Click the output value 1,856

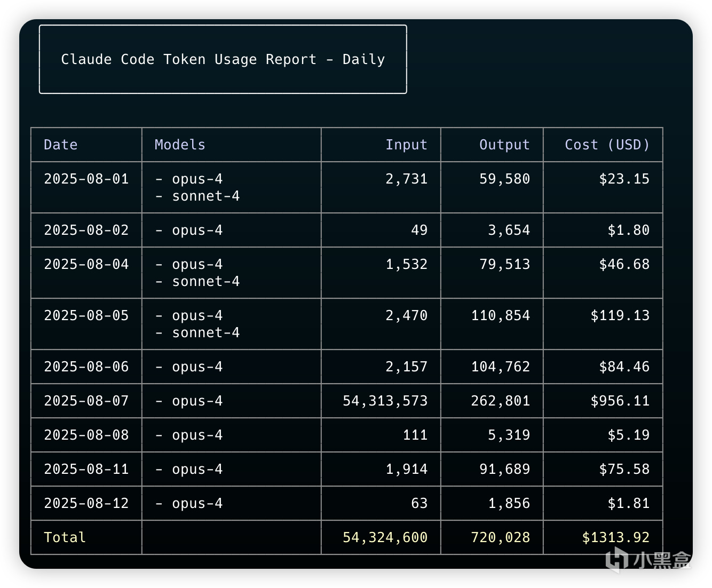tap(509, 503)
